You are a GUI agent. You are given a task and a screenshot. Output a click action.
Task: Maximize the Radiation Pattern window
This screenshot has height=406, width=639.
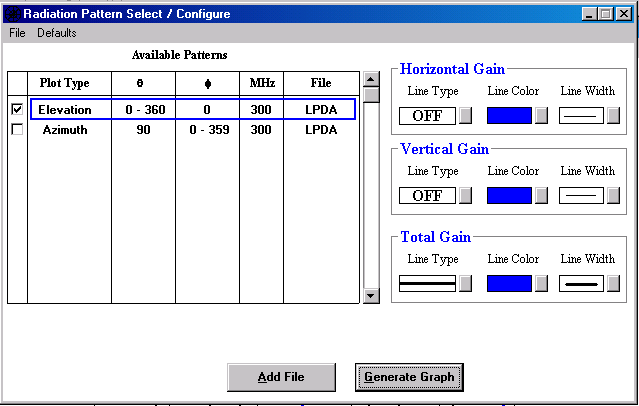coord(606,14)
